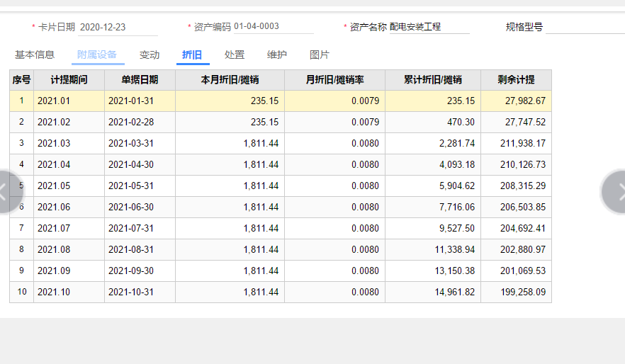Open the 图片 tab
The height and width of the screenshot is (364, 625).
point(320,55)
